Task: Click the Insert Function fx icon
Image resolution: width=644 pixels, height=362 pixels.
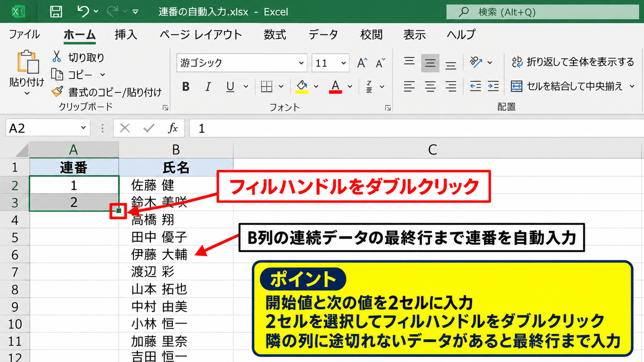Action: pyautogui.click(x=173, y=128)
